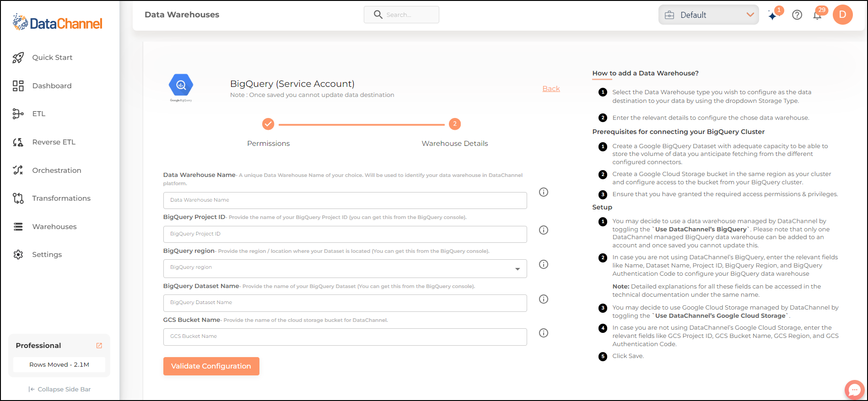The height and width of the screenshot is (401, 868).
Task: Collapse Side Bar
Action: click(x=59, y=389)
